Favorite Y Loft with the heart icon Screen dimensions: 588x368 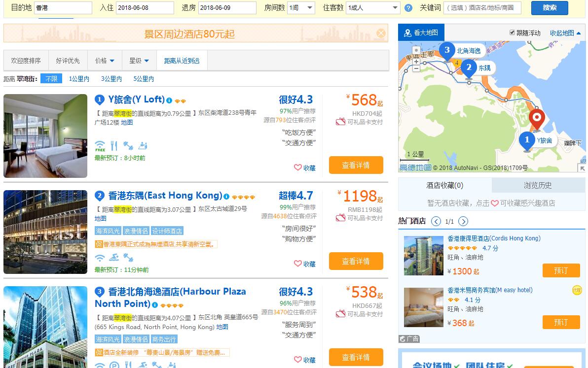click(x=298, y=167)
